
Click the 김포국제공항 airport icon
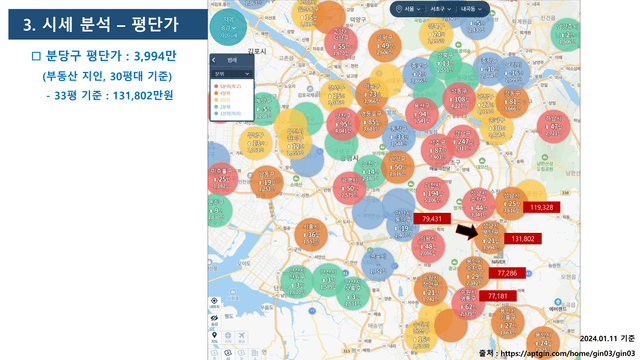[x=310, y=89]
